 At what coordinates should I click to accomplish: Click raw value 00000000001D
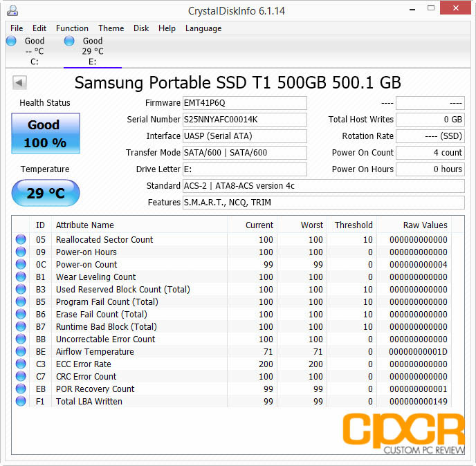click(x=419, y=352)
